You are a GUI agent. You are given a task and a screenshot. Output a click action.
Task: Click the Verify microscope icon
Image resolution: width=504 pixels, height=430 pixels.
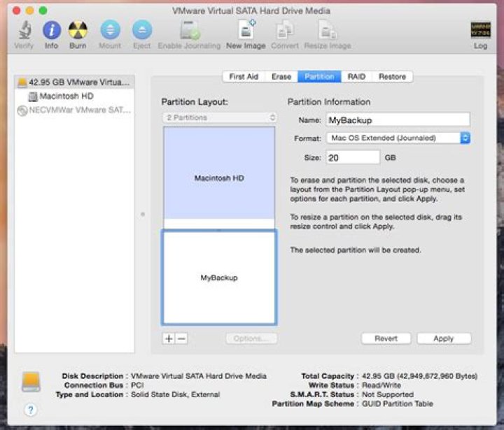(24, 30)
